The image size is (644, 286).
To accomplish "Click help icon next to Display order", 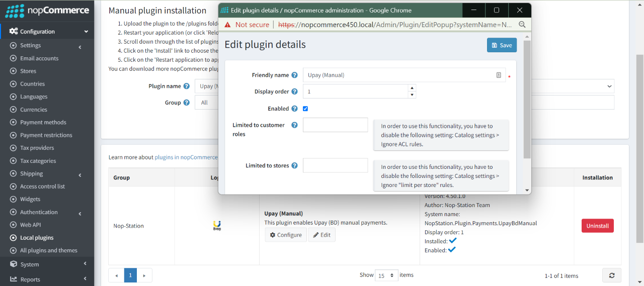I will [x=294, y=91].
